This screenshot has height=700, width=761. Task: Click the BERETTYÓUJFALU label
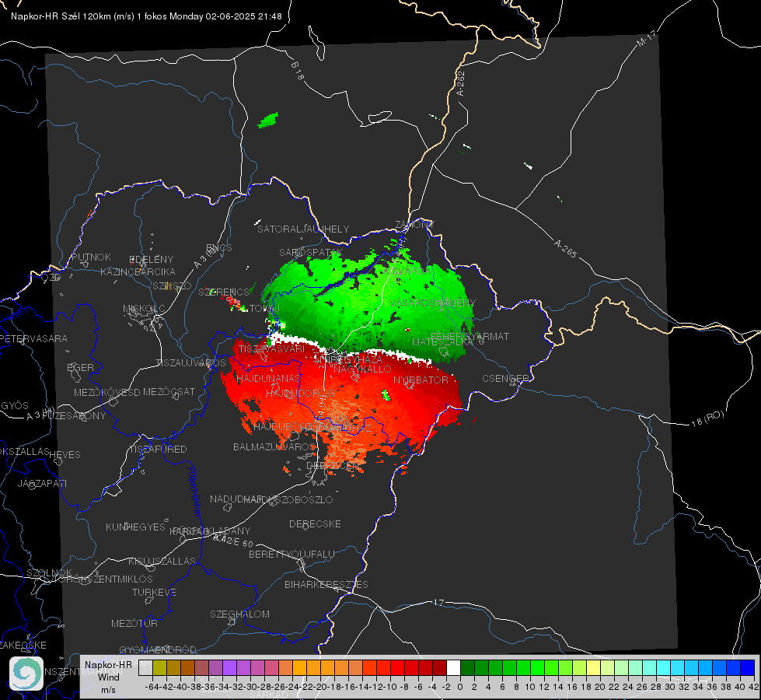click(291, 555)
